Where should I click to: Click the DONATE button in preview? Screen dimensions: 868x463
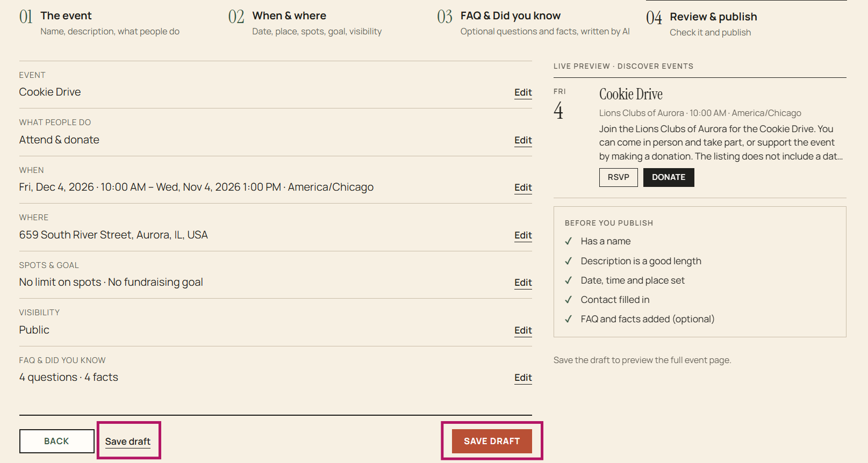669,177
